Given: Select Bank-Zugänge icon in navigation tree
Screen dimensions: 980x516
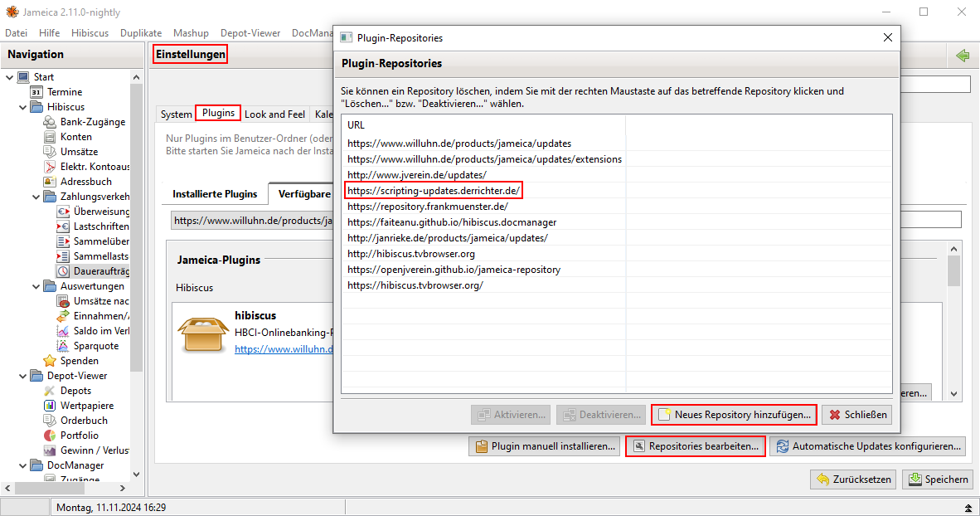Looking at the screenshot, I should (x=50, y=122).
